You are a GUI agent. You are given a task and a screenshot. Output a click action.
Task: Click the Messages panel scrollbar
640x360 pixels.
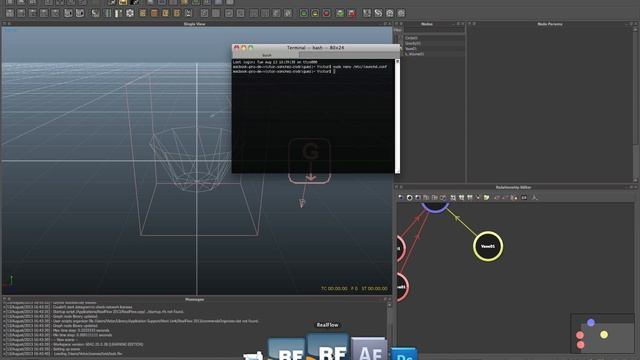coord(389,329)
